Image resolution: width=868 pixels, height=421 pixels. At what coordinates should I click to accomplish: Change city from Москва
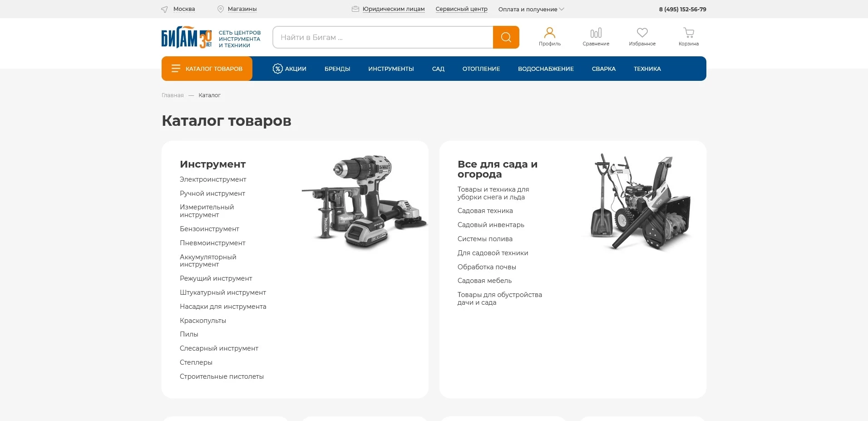(x=183, y=9)
